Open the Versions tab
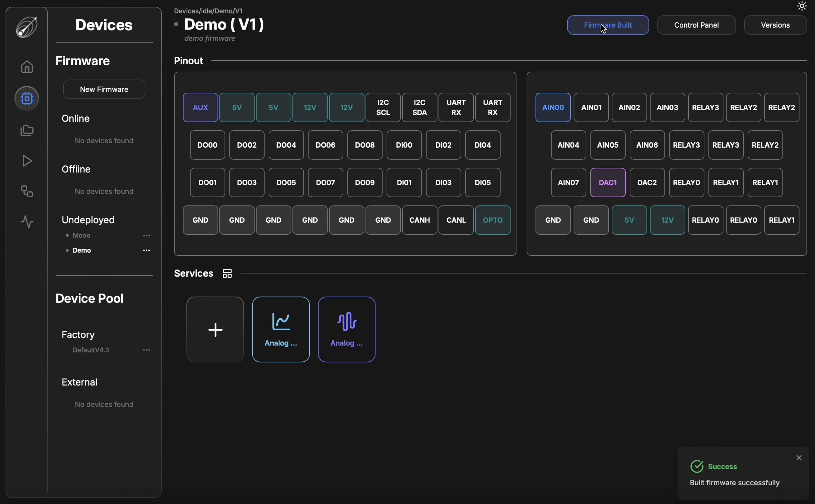Screen dimensions: 815x504 click(775, 25)
